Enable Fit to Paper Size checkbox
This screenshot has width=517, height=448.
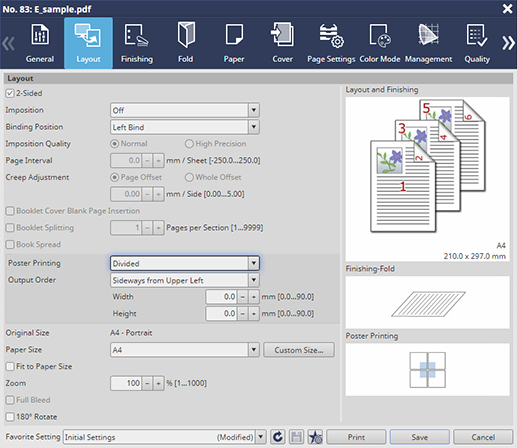coord(10,367)
